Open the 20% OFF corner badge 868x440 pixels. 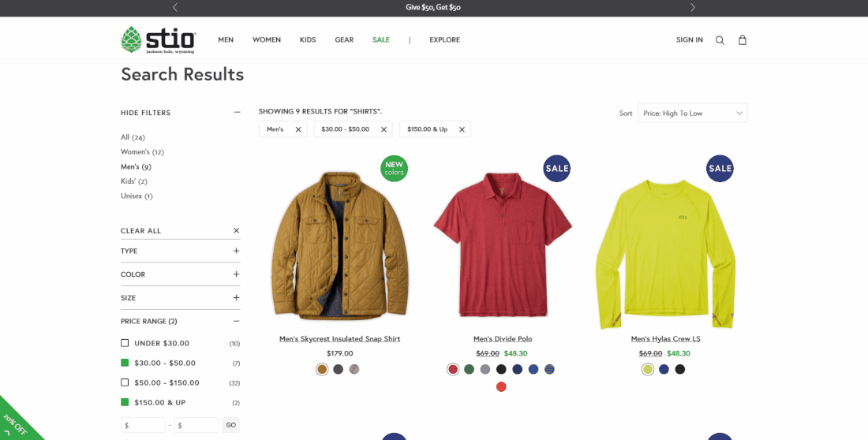pos(16,423)
